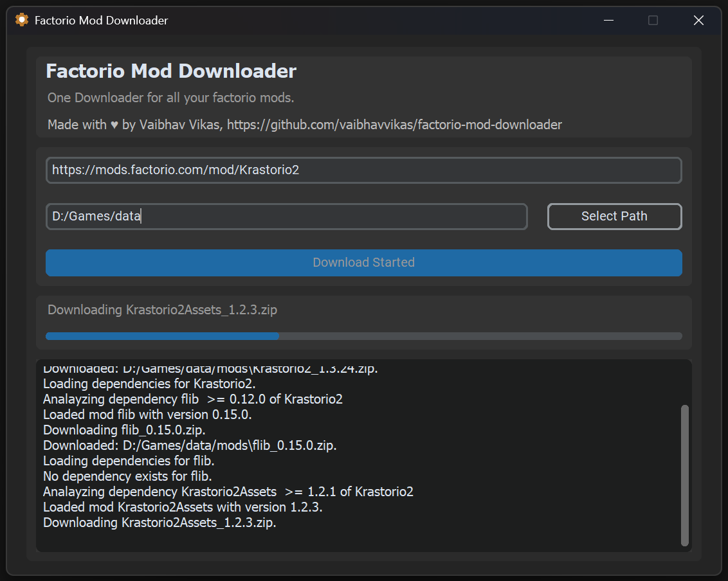This screenshot has height=581, width=728.
Task: Click the Download Started button
Action: tap(363, 263)
